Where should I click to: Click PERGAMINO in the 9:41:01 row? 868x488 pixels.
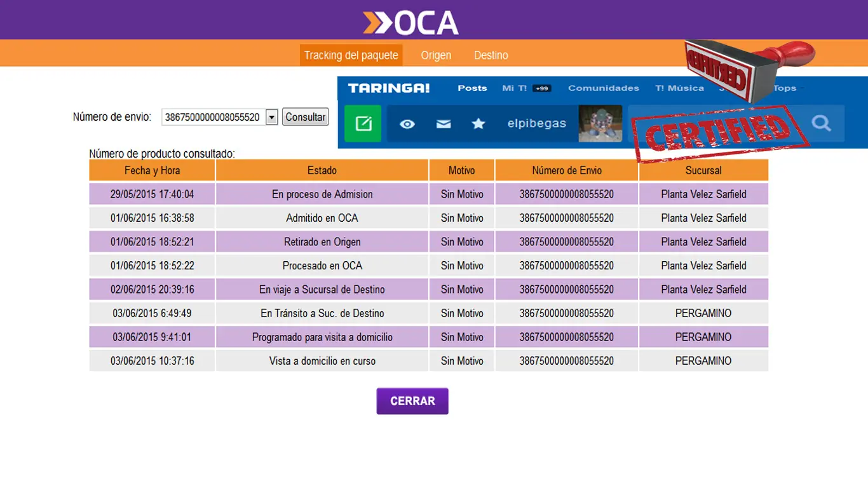(x=703, y=337)
